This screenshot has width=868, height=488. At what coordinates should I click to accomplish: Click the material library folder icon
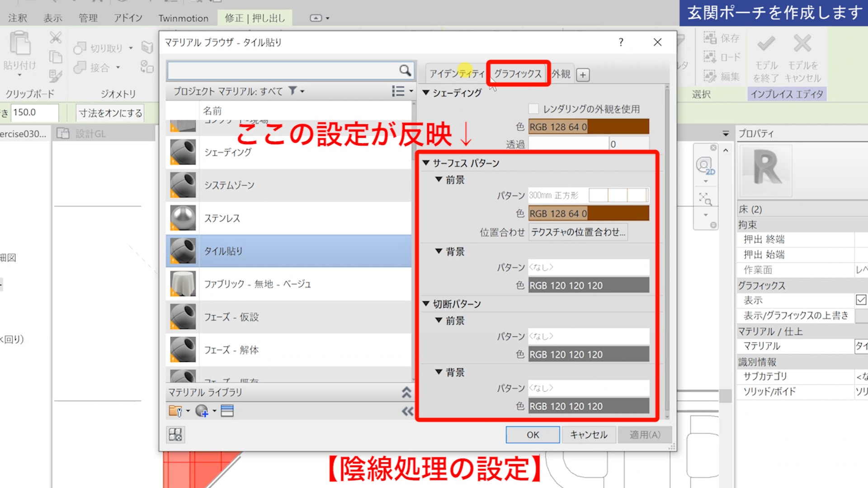[175, 411]
